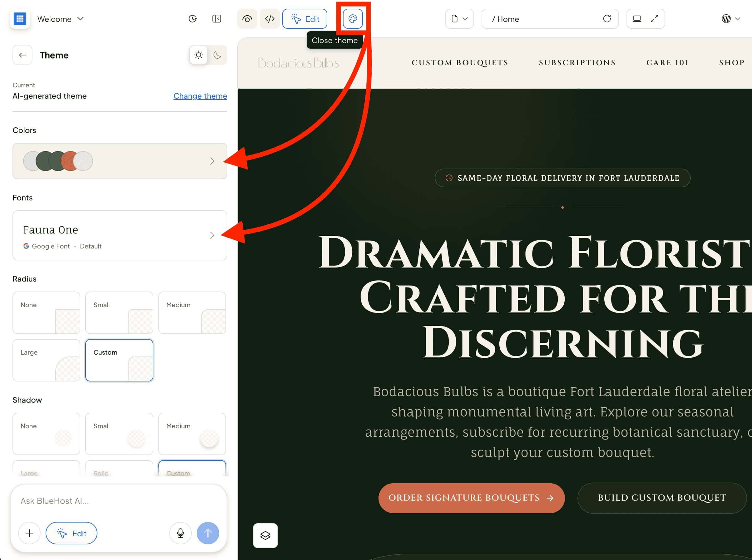752x560 pixels.
Task: Open the Colors palette swatch row
Action: [x=120, y=161]
